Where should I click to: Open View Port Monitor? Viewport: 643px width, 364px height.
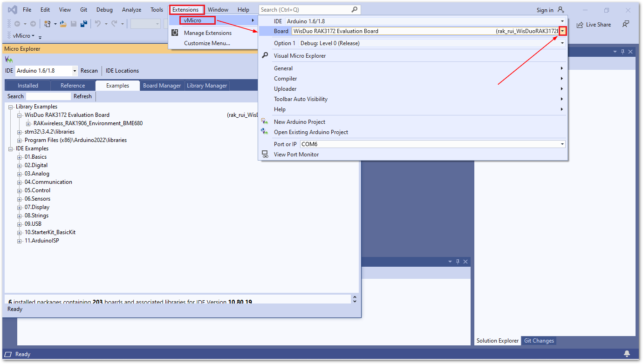(296, 155)
